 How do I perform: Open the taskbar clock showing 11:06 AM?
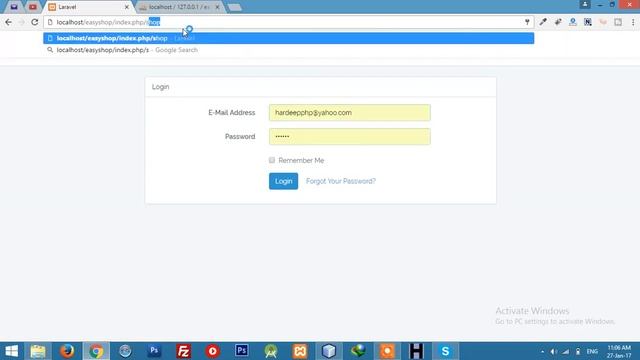coord(619,351)
